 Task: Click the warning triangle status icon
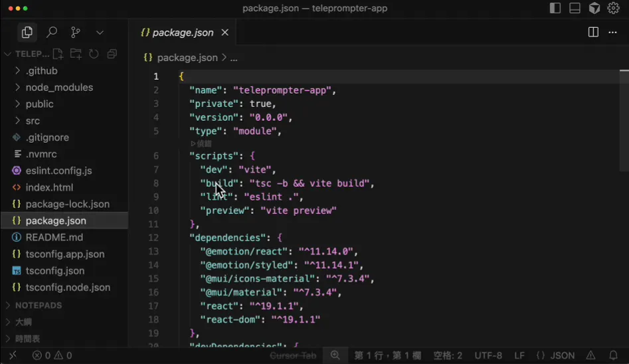tap(590, 355)
